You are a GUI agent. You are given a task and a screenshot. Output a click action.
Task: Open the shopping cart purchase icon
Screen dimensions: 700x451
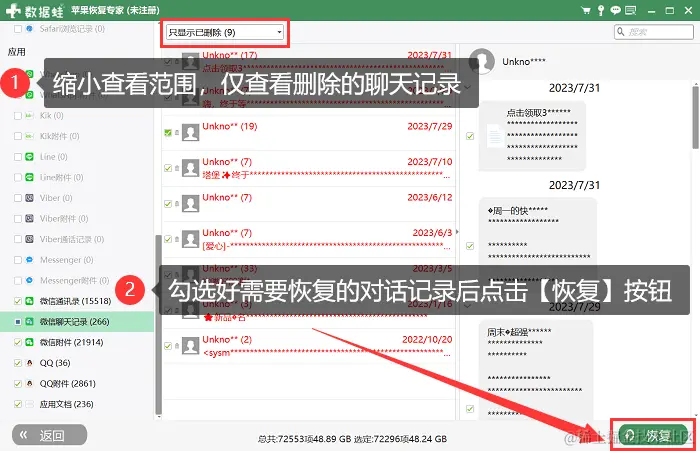(x=586, y=10)
